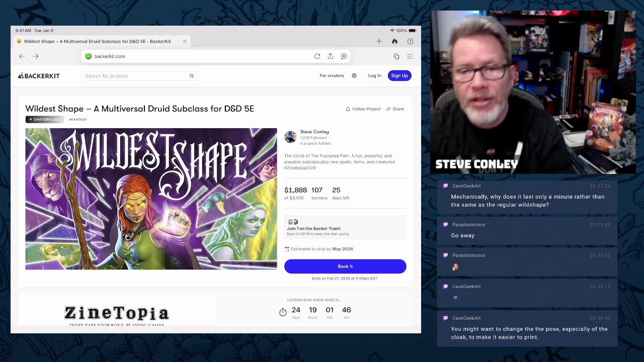
Task: Open the Steve Conley creator profile name
Action: pos(314,132)
